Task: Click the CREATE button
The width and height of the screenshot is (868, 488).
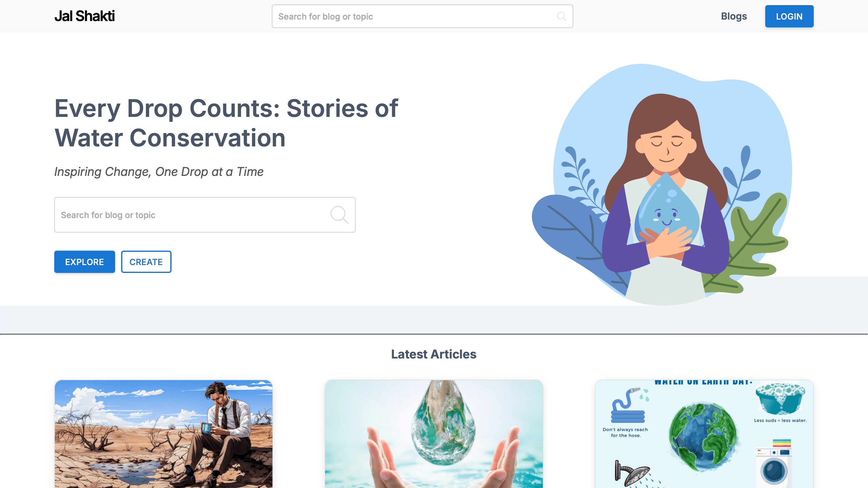Action: [x=146, y=262]
